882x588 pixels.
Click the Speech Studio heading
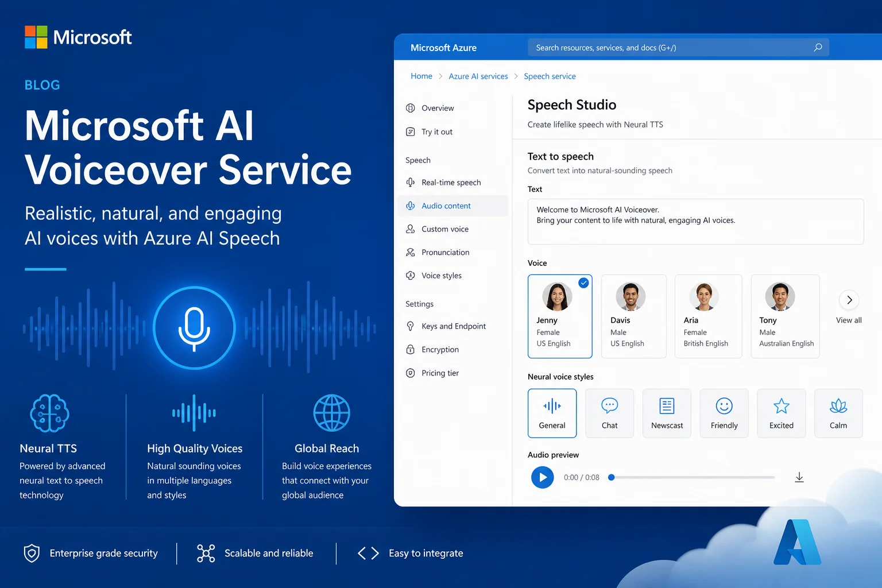click(x=572, y=105)
